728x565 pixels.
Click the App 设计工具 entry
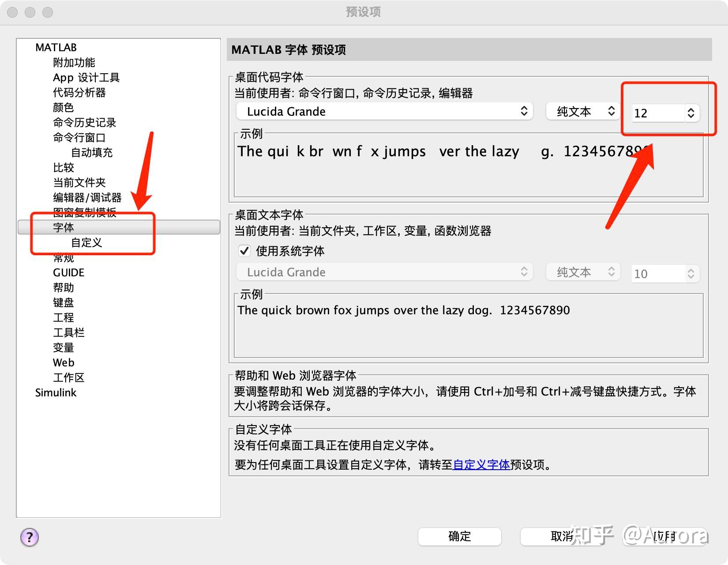coord(86,77)
